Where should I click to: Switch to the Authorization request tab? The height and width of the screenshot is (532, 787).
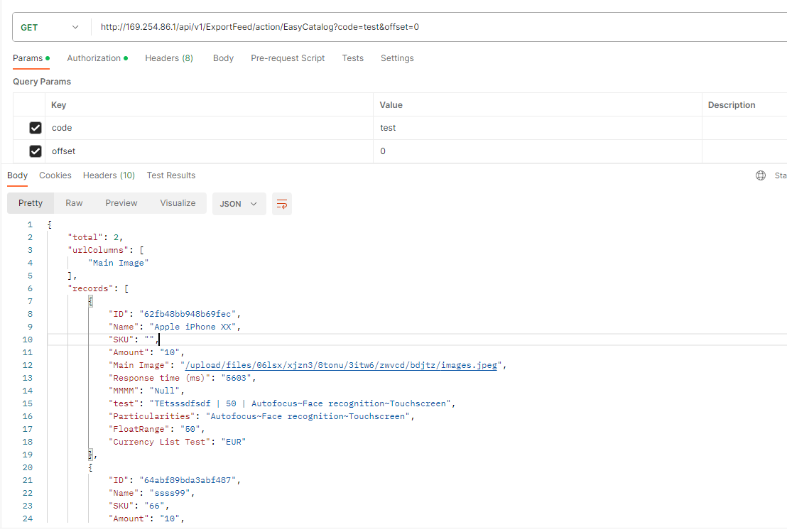point(93,58)
